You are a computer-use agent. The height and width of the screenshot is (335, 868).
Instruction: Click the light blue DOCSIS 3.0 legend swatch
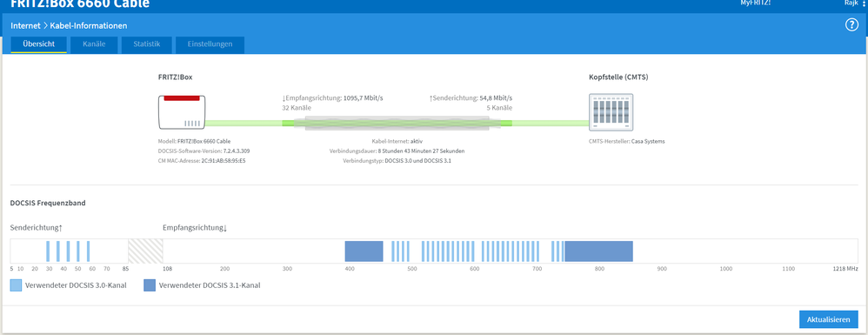pyautogui.click(x=16, y=285)
